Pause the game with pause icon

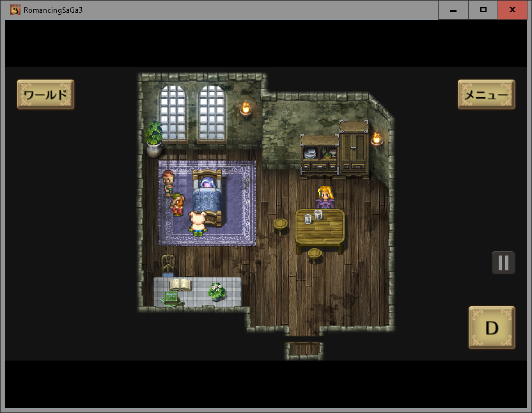[503, 263]
